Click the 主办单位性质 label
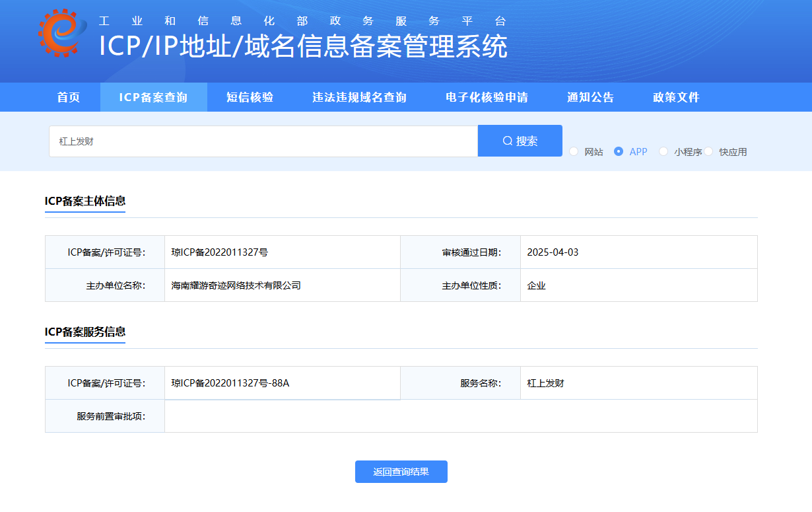The height and width of the screenshot is (512, 812). (471, 285)
